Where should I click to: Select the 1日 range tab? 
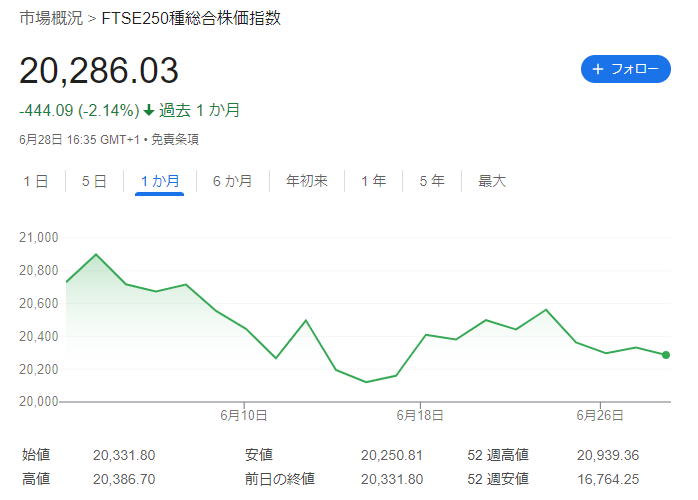36,181
